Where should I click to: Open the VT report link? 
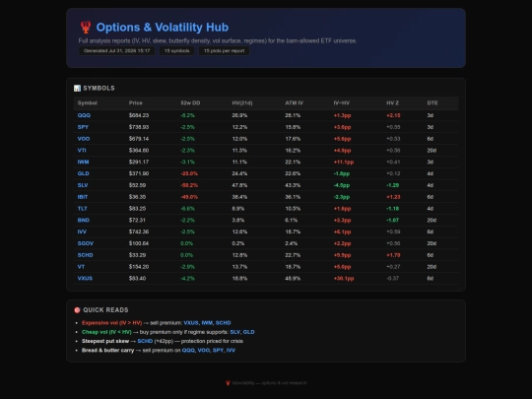[x=81, y=267]
